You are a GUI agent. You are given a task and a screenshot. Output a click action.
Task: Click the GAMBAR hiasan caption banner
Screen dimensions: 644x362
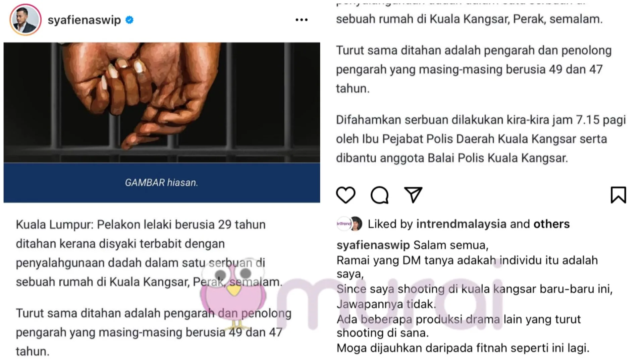pyautogui.click(x=162, y=183)
